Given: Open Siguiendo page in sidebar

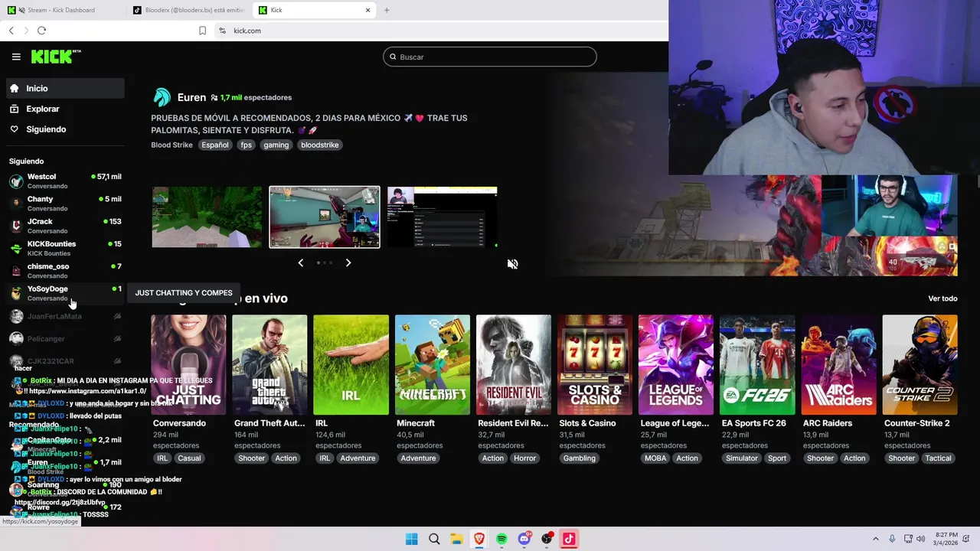Looking at the screenshot, I should [x=65, y=129].
